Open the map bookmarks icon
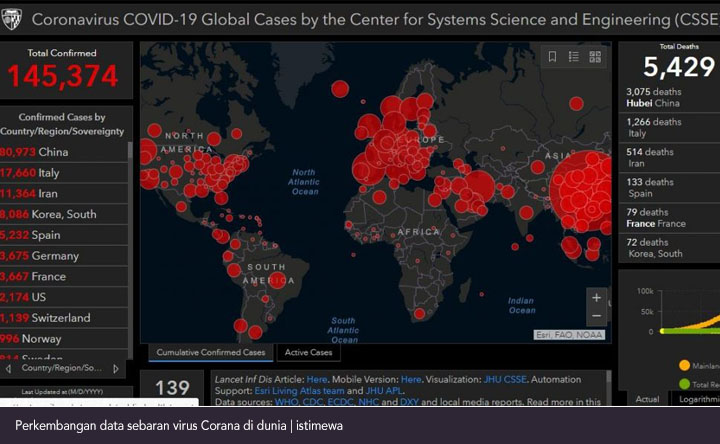The height and width of the screenshot is (444, 720). point(552,57)
